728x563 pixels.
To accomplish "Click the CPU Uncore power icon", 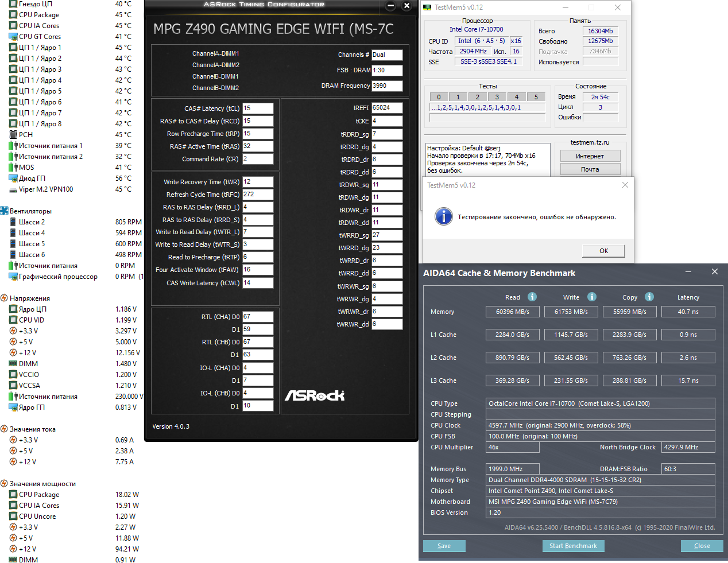I will (x=13, y=516).
